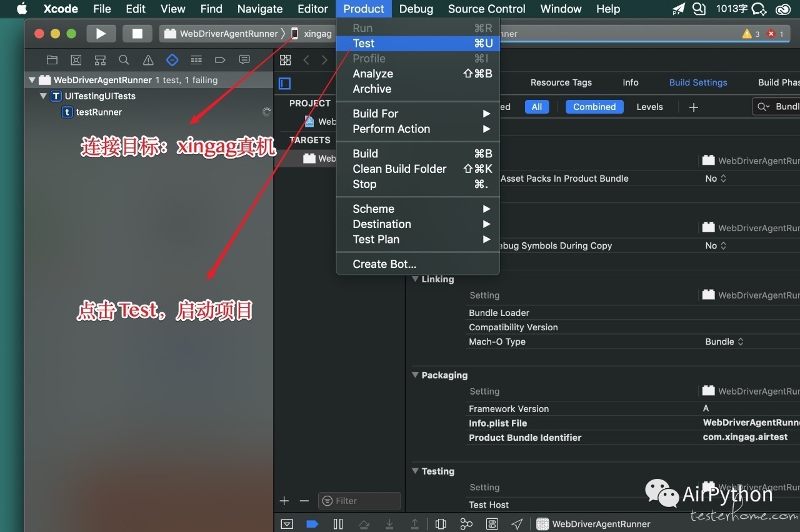Click the Pause program execution button
Image resolution: width=800 pixels, height=532 pixels.
pos(338,524)
